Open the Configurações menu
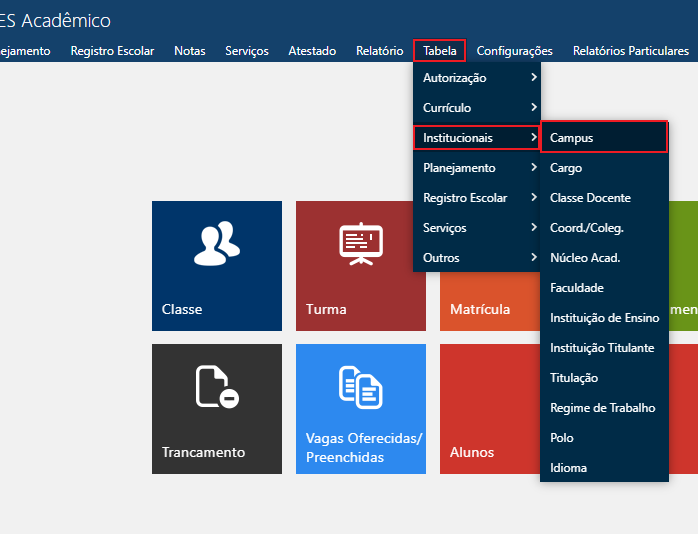The width and height of the screenshot is (698, 534). pos(514,51)
